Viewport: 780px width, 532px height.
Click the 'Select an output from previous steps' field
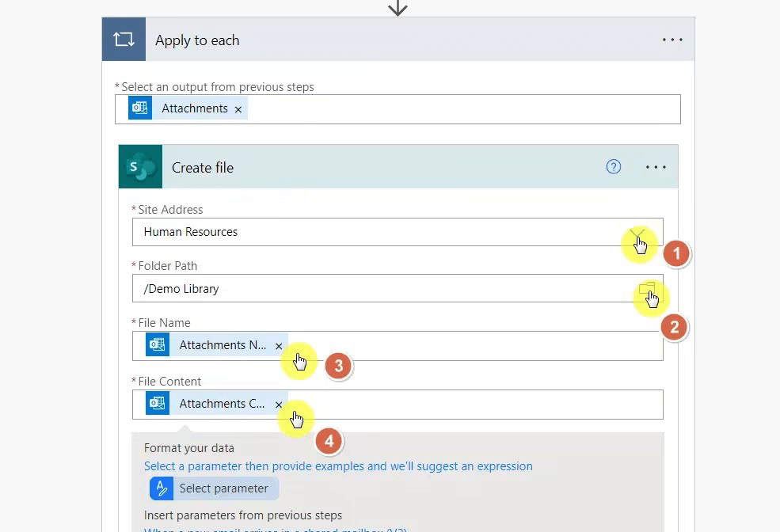(459, 109)
